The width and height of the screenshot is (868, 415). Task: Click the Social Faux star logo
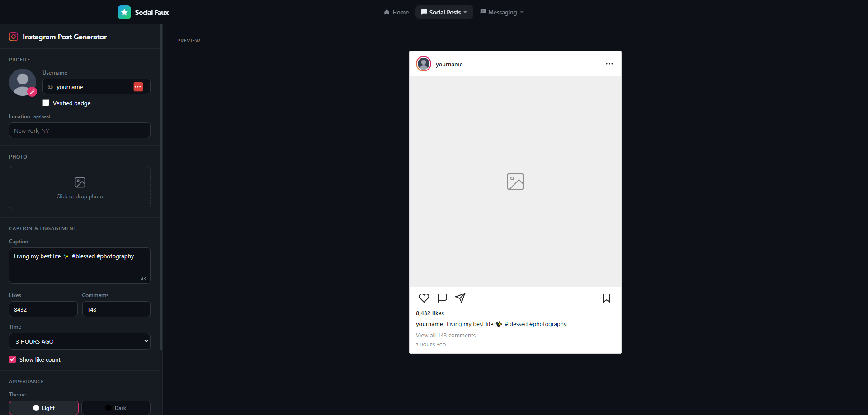point(124,12)
